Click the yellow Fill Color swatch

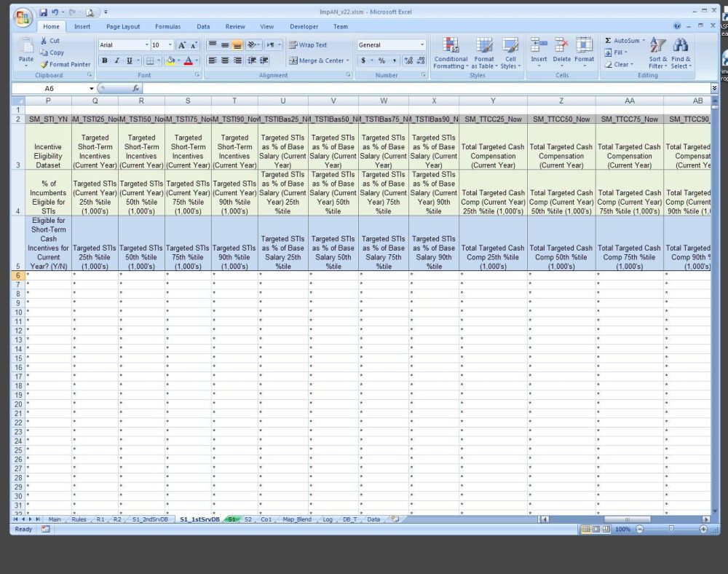click(170, 61)
